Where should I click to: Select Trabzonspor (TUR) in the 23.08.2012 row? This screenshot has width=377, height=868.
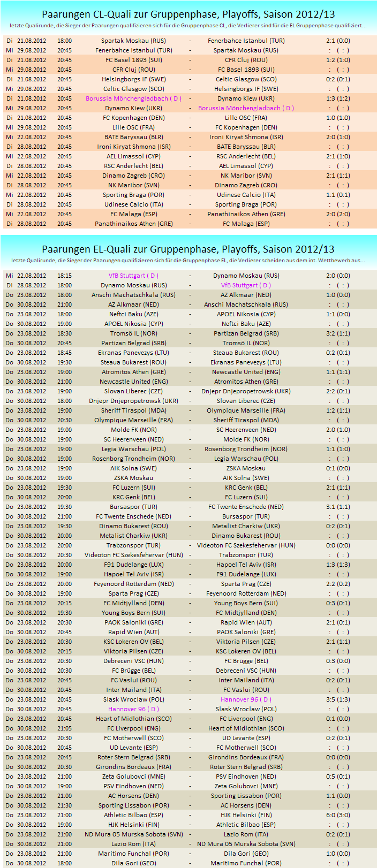[133, 545]
